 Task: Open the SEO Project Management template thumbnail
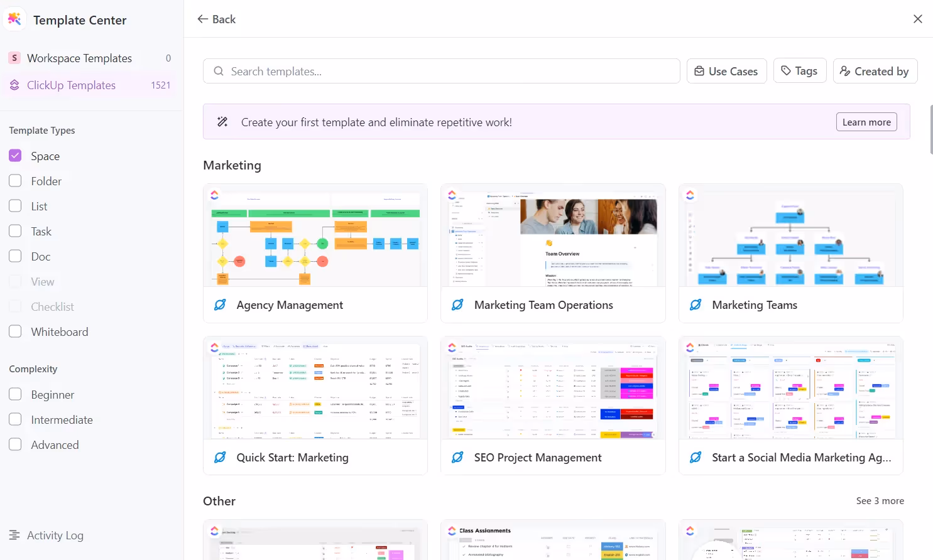[x=552, y=389]
